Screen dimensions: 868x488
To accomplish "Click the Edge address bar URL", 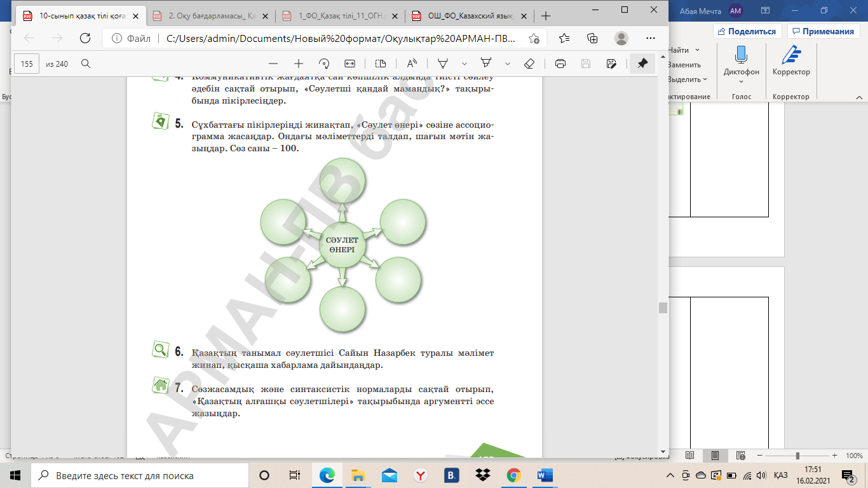I will tap(341, 38).
